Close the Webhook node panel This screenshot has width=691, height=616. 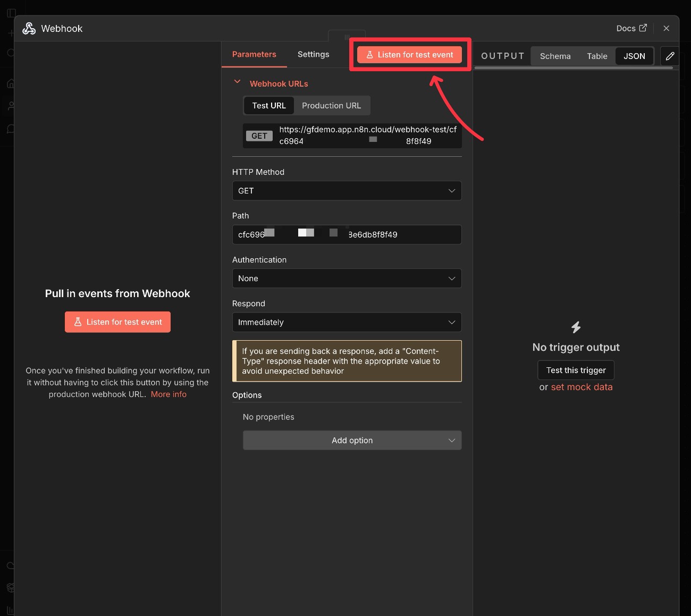tap(666, 28)
